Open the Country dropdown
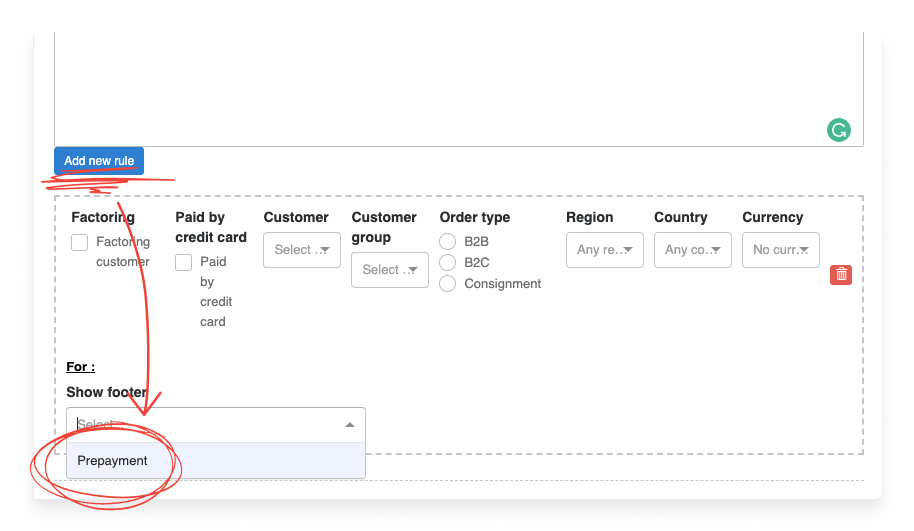 [x=692, y=250]
